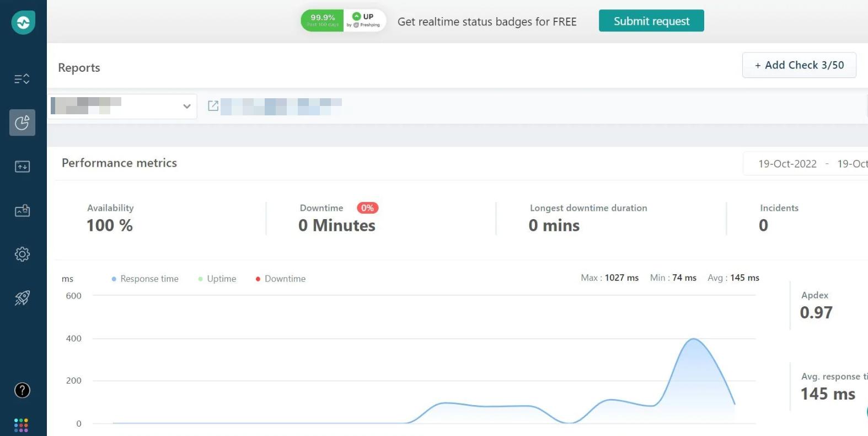Viewport: 868px width, 436px height.
Task: Click the rocket icon in sidebar
Action: click(x=22, y=298)
